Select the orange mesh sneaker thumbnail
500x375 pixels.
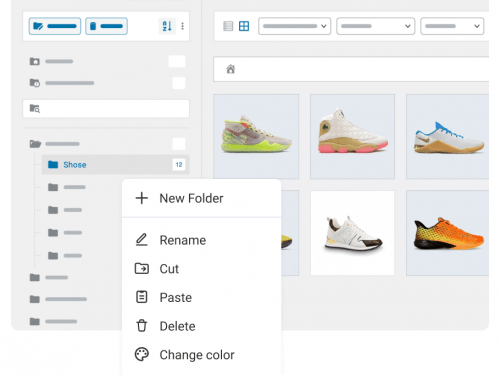coord(448,233)
